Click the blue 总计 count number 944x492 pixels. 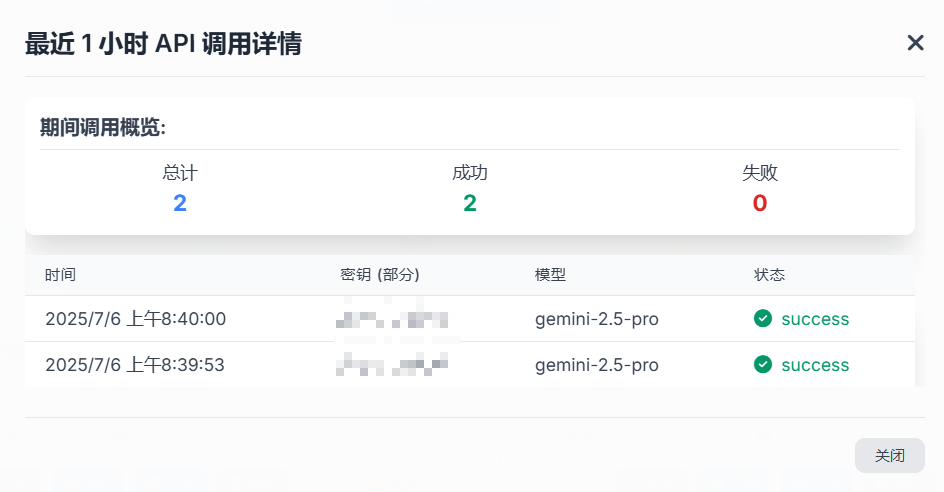(x=180, y=204)
